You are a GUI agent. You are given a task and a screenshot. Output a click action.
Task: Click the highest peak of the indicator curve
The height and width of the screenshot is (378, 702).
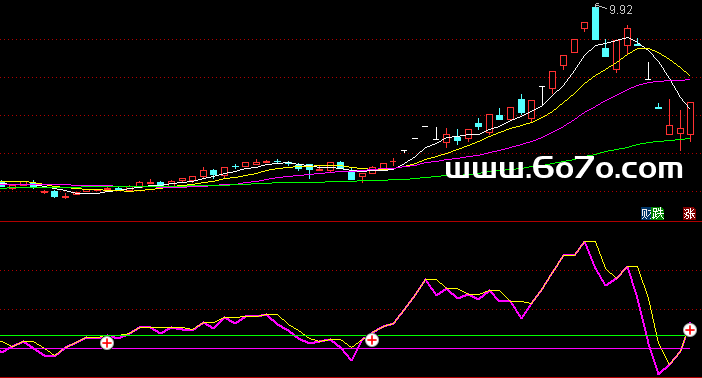(586, 242)
